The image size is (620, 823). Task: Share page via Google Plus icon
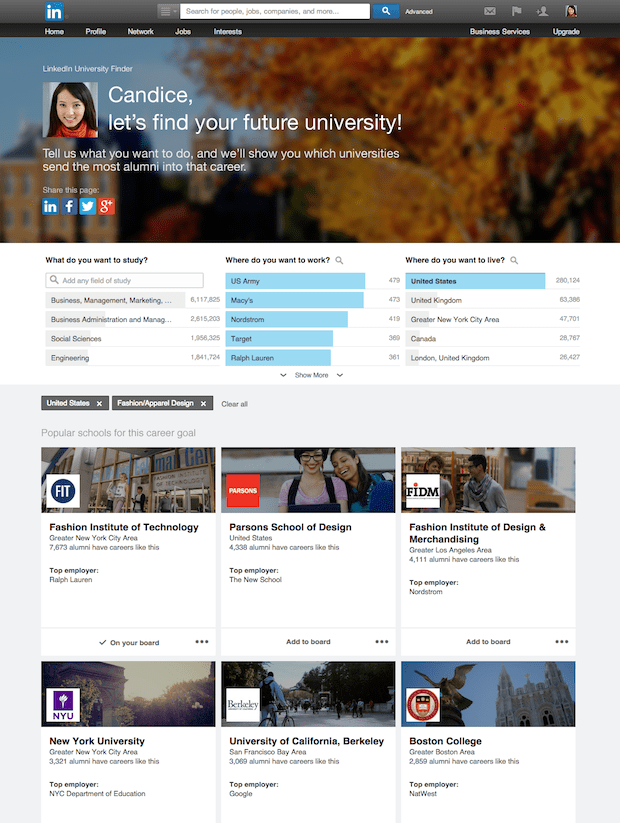pyautogui.click(x=106, y=206)
